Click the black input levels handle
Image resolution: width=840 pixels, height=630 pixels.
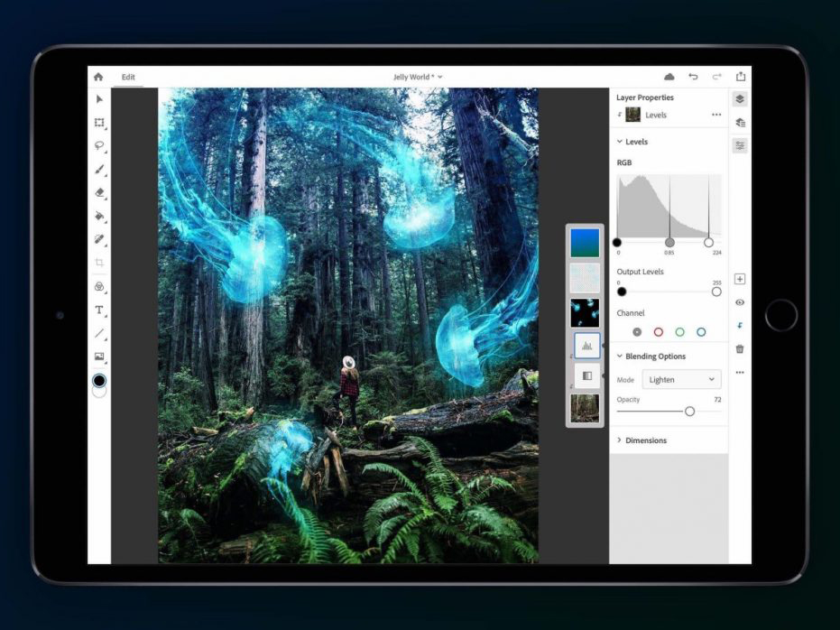[617, 243]
